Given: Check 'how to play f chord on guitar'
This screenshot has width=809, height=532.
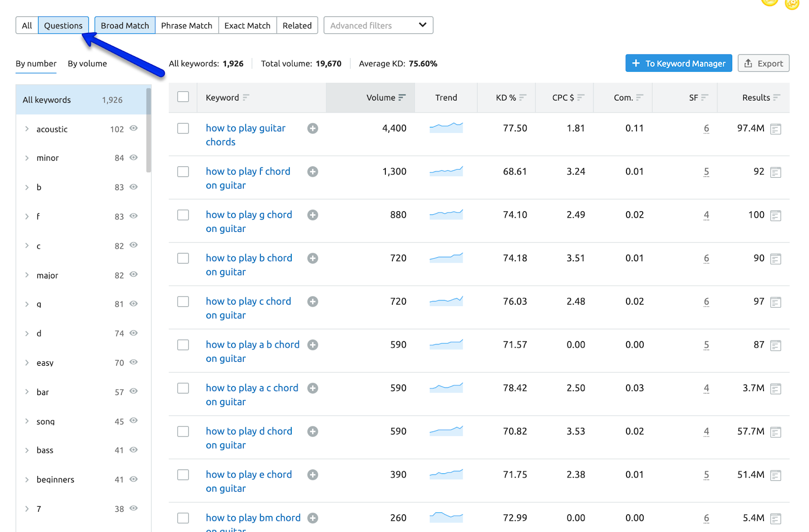Looking at the screenshot, I should [x=183, y=172].
